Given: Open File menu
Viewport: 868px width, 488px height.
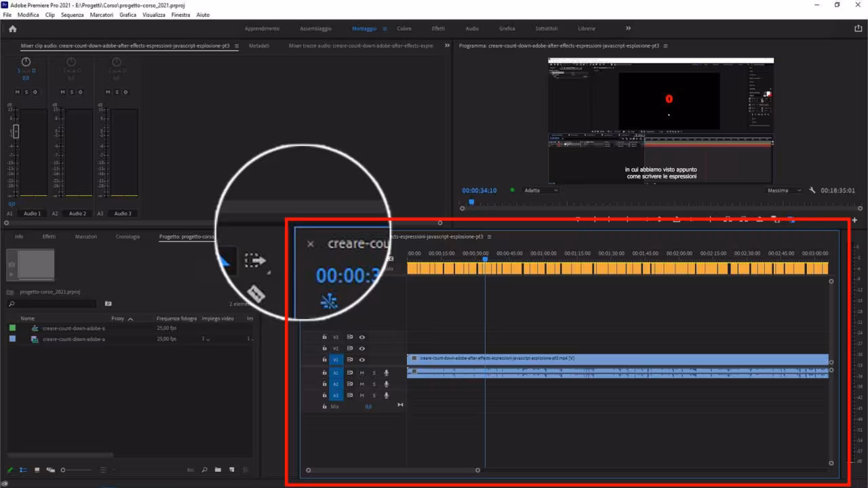Looking at the screenshot, I should pyautogui.click(x=7, y=14).
